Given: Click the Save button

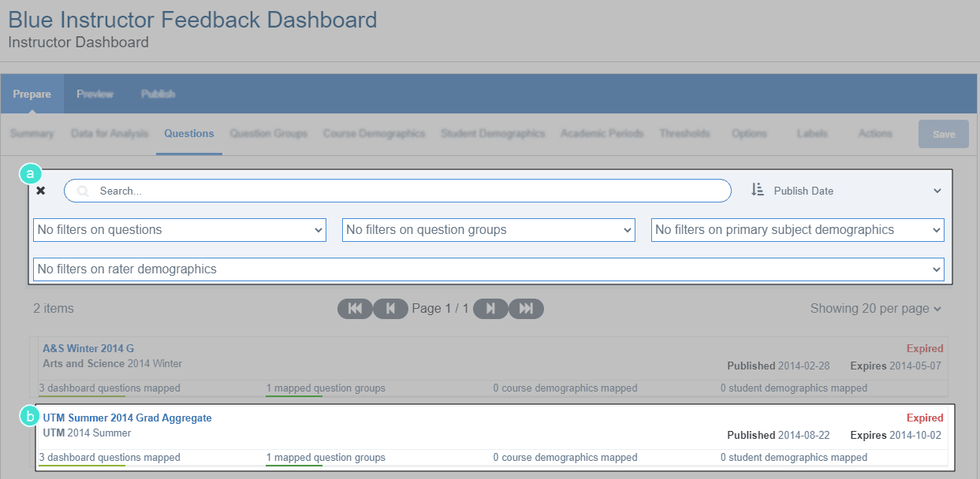Looking at the screenshot, I should point(944,135).
